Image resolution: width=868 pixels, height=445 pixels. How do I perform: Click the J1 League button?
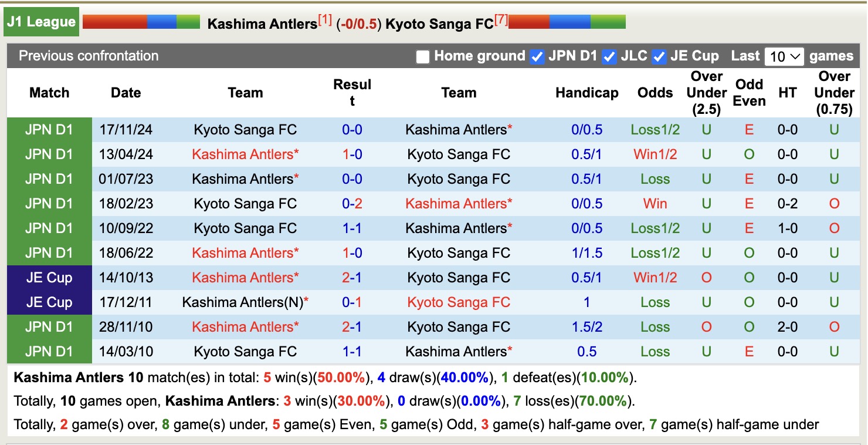[41, 21]
